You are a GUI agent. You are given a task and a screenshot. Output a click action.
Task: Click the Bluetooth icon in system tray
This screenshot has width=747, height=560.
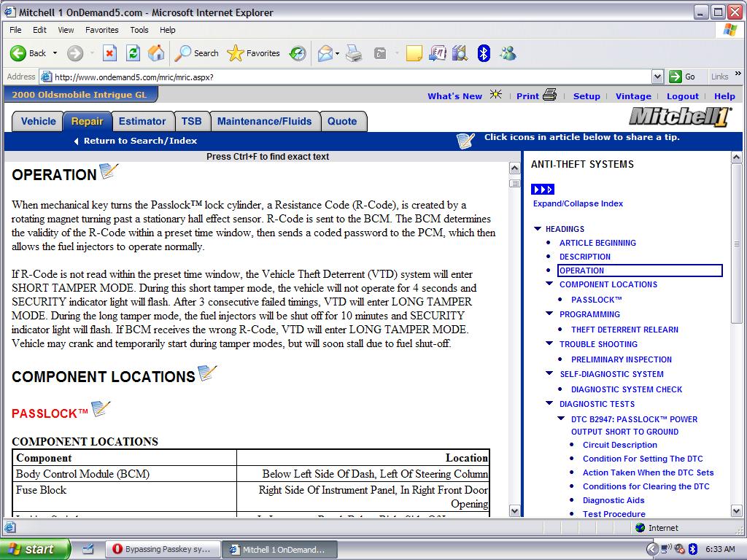tap(693, 549)
